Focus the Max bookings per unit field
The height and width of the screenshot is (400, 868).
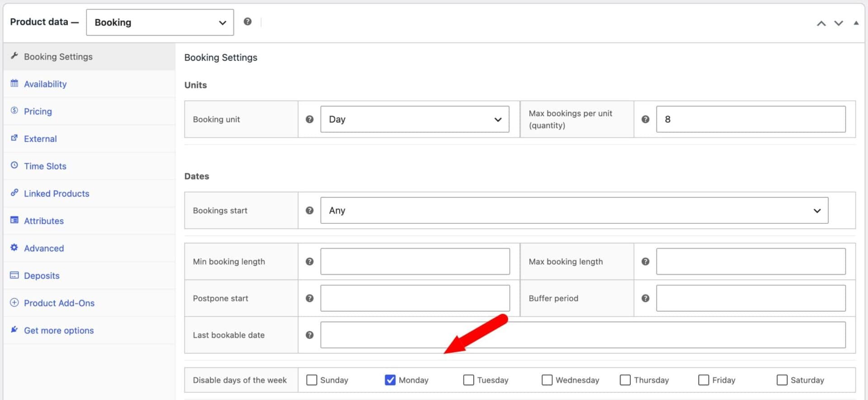pyautogui.click(x=751, y=119)
